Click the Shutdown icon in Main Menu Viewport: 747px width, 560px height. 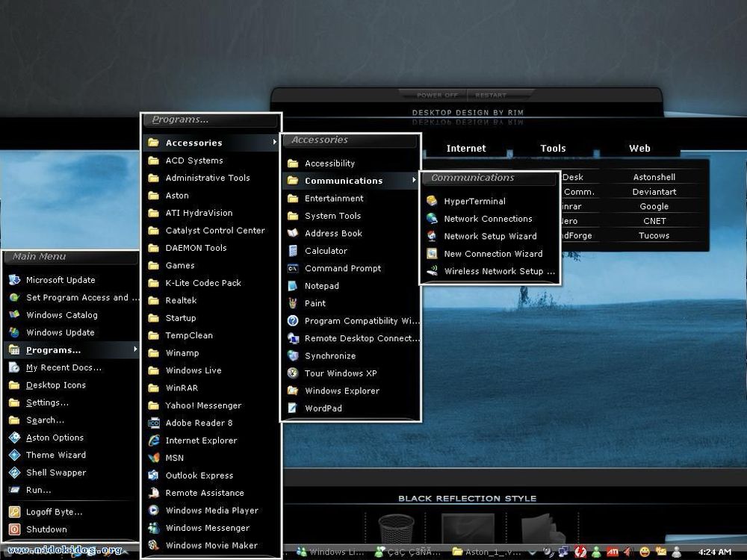14,529
